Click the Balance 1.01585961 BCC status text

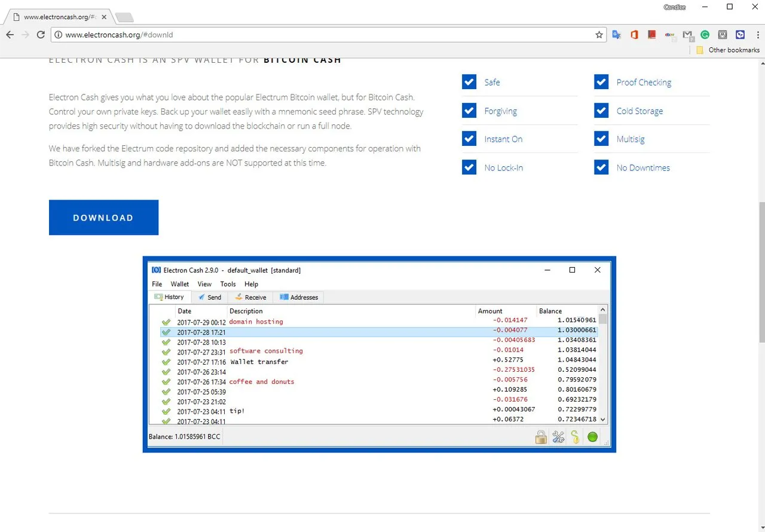[x=184, y=437]
